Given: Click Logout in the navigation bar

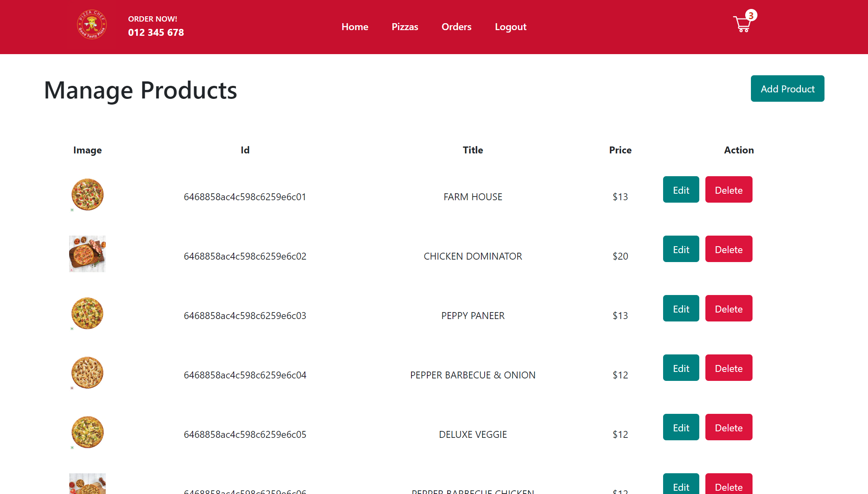Looking at the screenshot, I should click(x=510, y=27).
